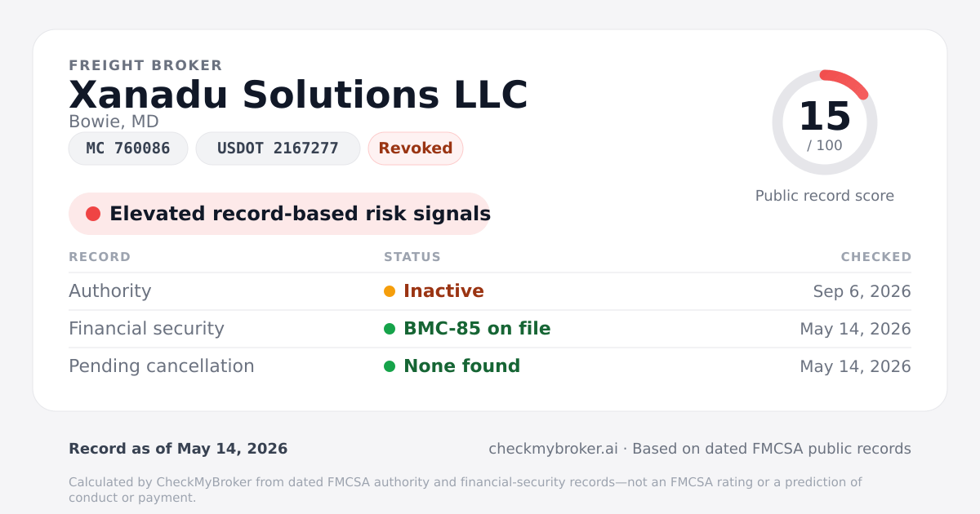This screenshot has width=980, height=514.
Task: Click the Public record score label
Action: (825, 196)
